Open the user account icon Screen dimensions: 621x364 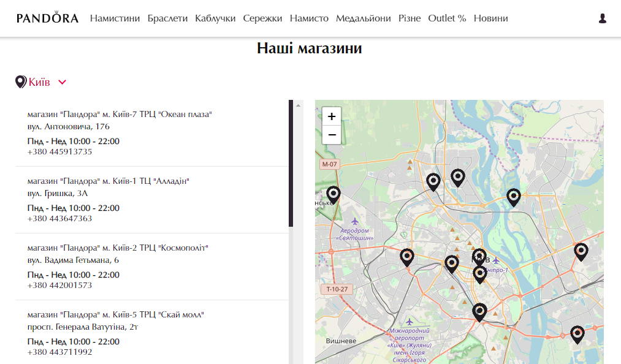pyautogui.click(x=603, y=18)
